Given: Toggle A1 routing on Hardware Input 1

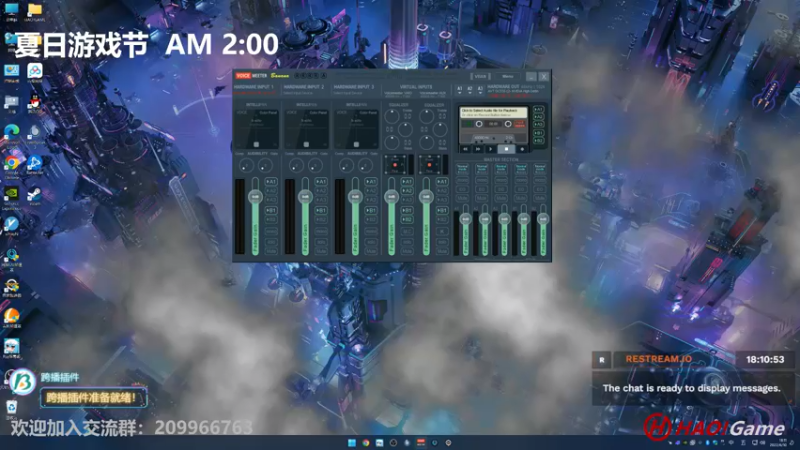Looking at the screenshot, I should [271, 182].
